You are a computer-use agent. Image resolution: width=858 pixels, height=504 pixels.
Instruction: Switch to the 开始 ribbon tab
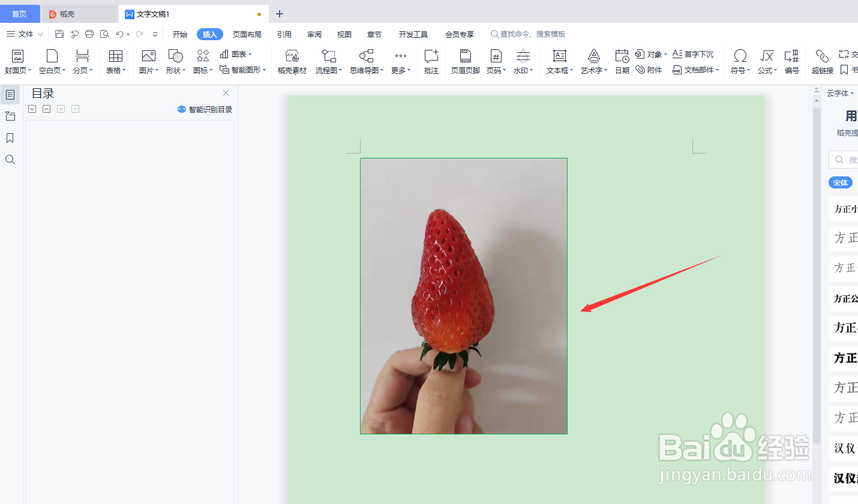point(180,34)
